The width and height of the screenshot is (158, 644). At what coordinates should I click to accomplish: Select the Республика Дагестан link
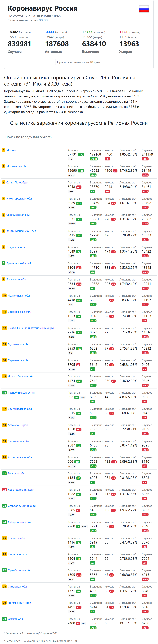21,392
